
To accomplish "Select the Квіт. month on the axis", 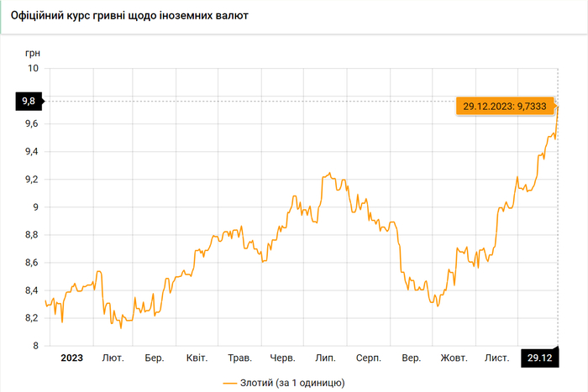I will coord(197,358).
